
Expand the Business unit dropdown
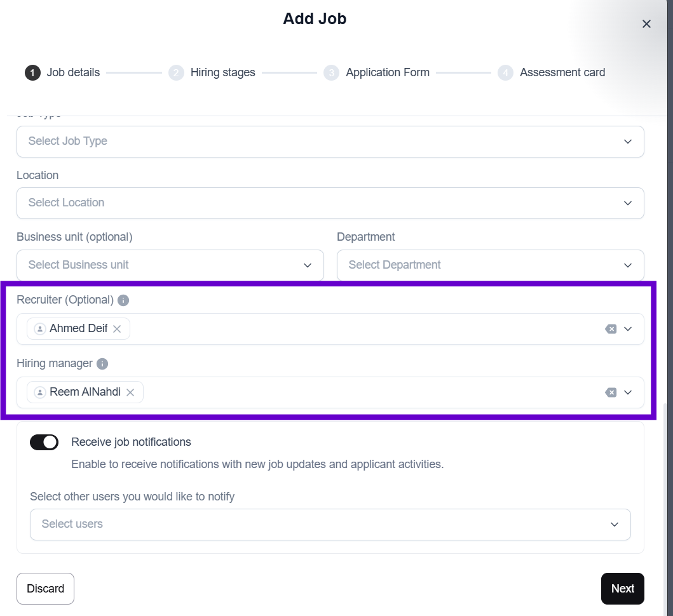coord(170,265)
